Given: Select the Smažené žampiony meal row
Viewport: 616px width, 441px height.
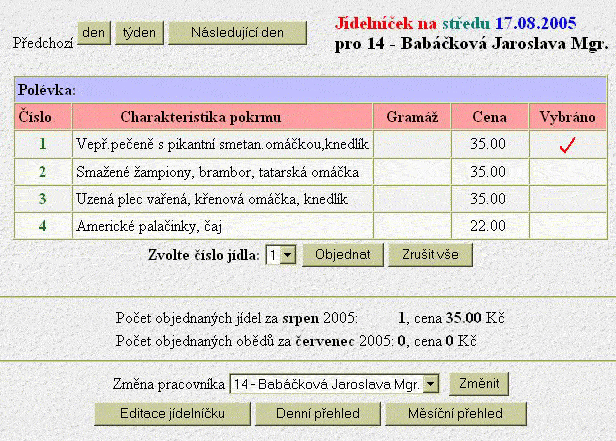Looking at the screenshot, I should tap(222, 172).
